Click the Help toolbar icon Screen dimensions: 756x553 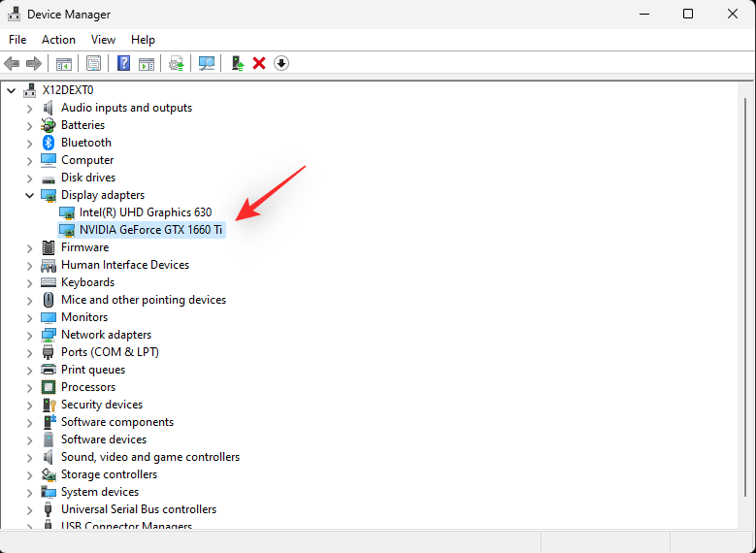coord(123,63)
